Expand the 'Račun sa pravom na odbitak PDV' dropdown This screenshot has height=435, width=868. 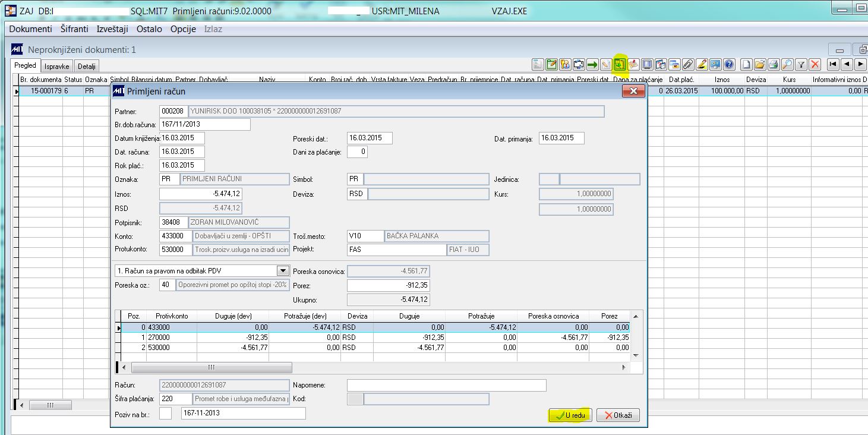click(x=283, y=271)
